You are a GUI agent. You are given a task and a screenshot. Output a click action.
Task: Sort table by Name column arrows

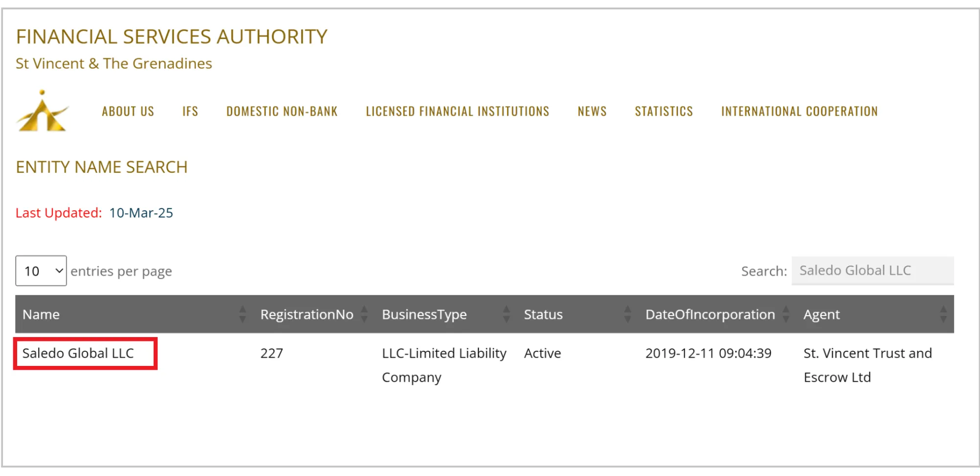pos(242,314)
